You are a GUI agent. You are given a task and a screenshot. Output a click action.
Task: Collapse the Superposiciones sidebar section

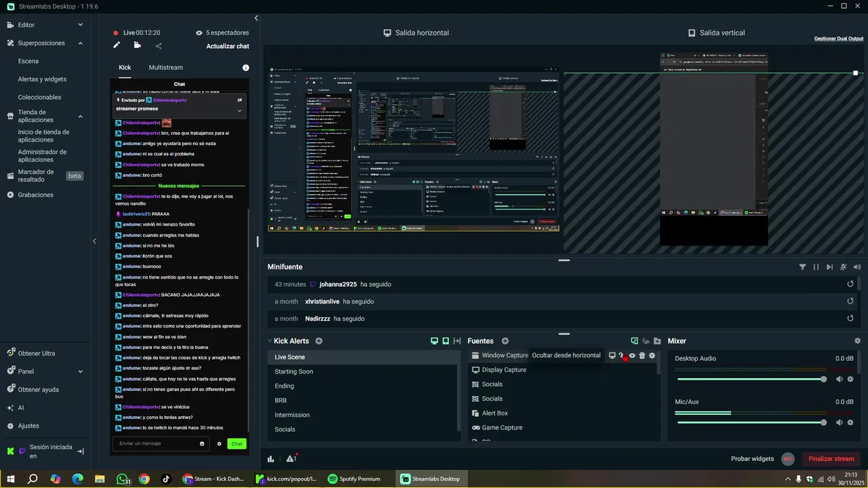coord(80,43)
